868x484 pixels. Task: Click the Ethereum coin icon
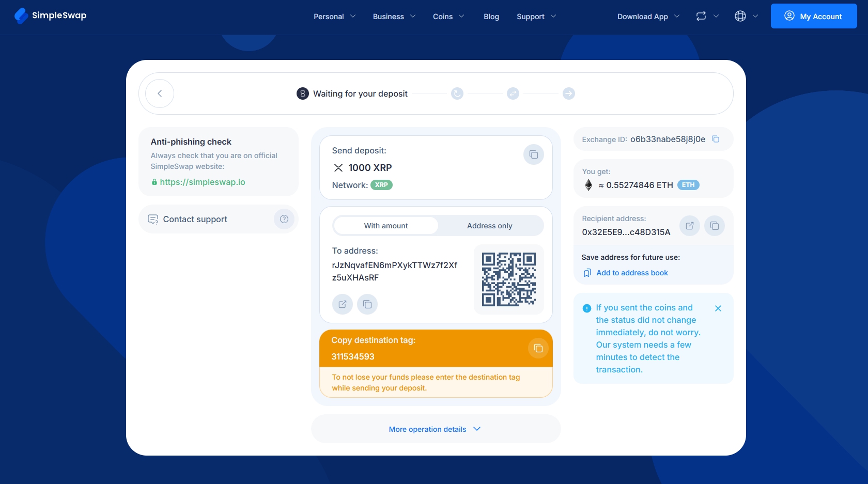pyautogui.click(x=588, y=185)
